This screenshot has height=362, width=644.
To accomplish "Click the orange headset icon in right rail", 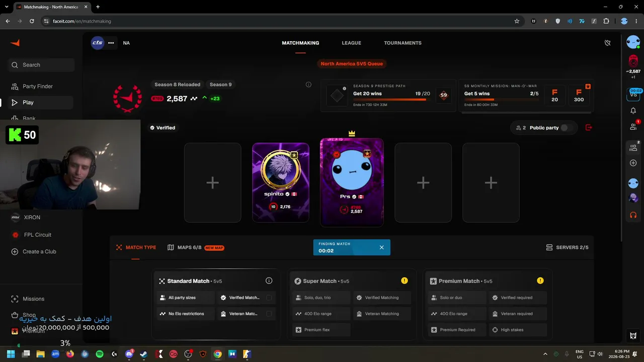I will coord(633,215).
